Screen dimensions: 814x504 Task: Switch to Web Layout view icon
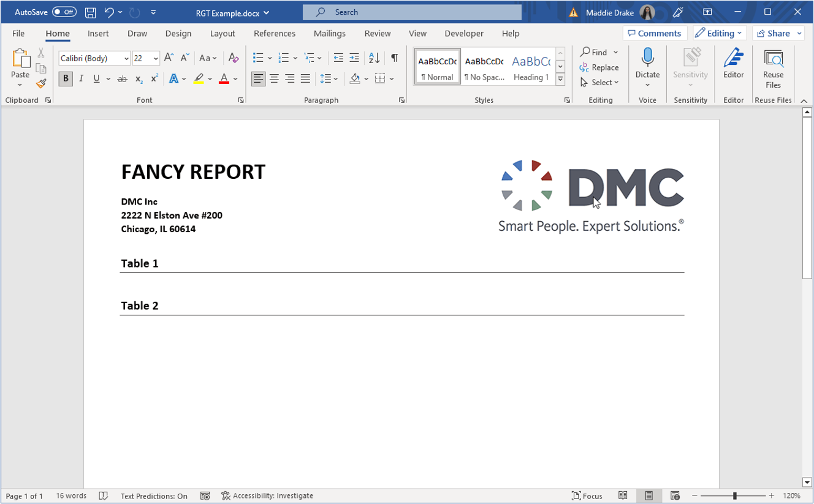tap(675, 495)
